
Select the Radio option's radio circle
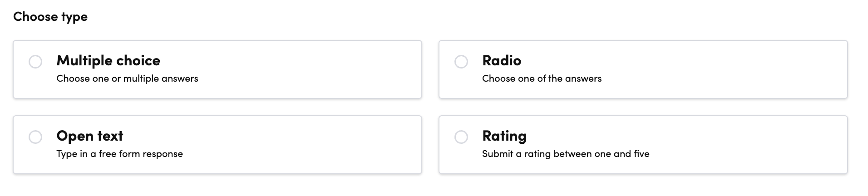(x=461, y=62)
